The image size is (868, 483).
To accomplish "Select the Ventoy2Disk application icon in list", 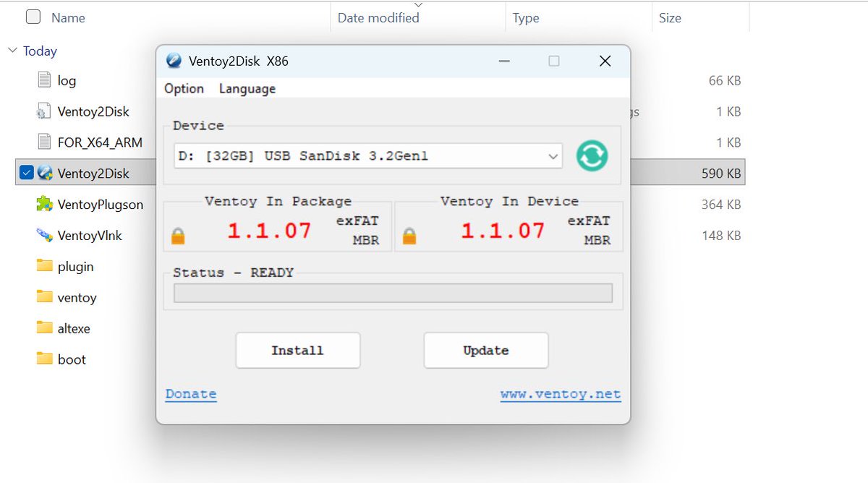I will pyautogui.click(x=45, y=173).
